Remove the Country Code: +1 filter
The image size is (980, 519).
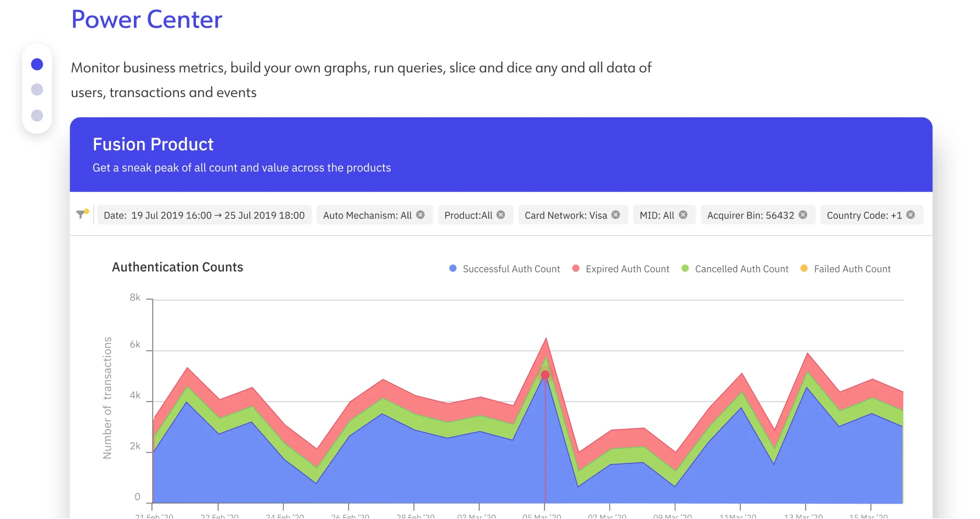click(x=910, y=215)
